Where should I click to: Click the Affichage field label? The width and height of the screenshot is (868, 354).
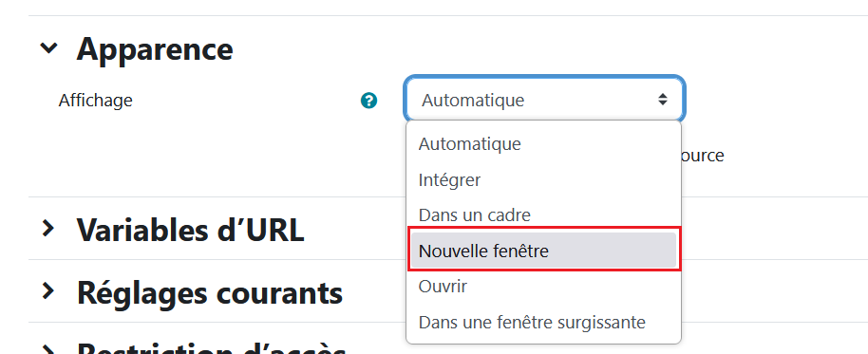[x=96, y=100]
